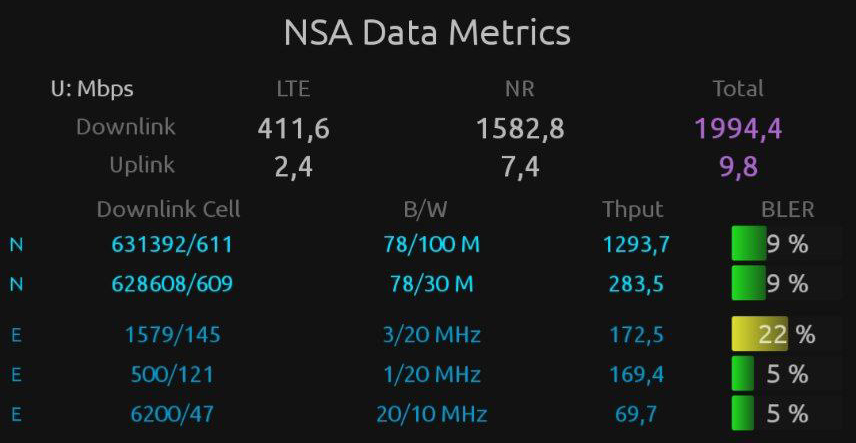
Task: Select the total downlink value 1994,4
Action: pos(738,128)
